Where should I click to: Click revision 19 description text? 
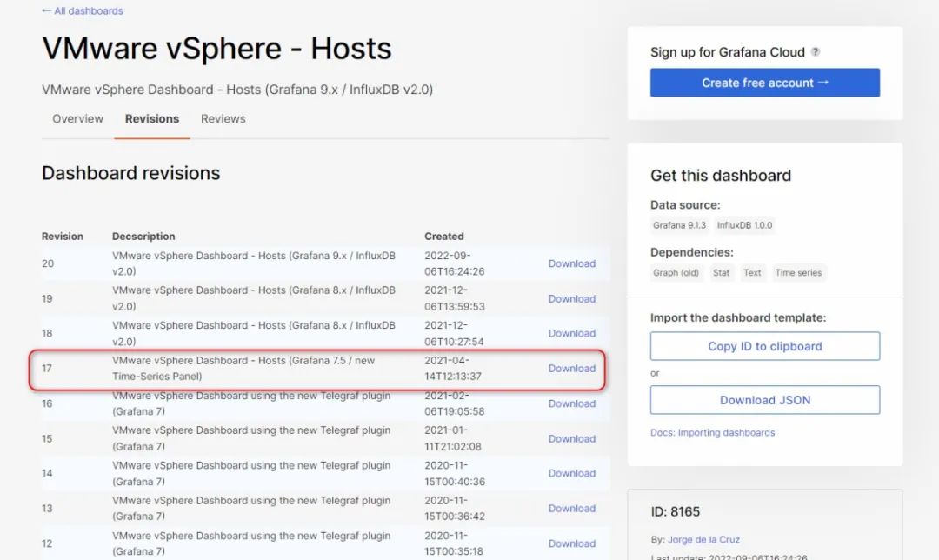coord(254,299)
